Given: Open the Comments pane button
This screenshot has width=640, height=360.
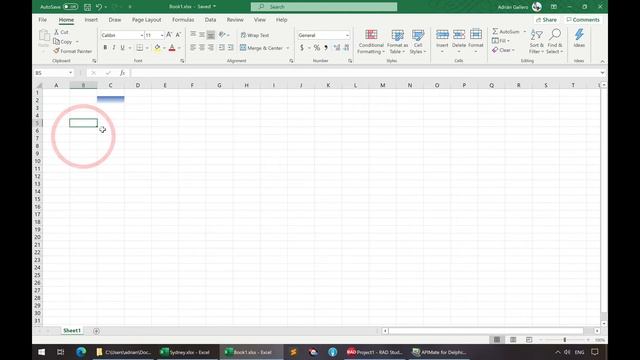Looking at the screenshot, I should (x=583, y=20).
